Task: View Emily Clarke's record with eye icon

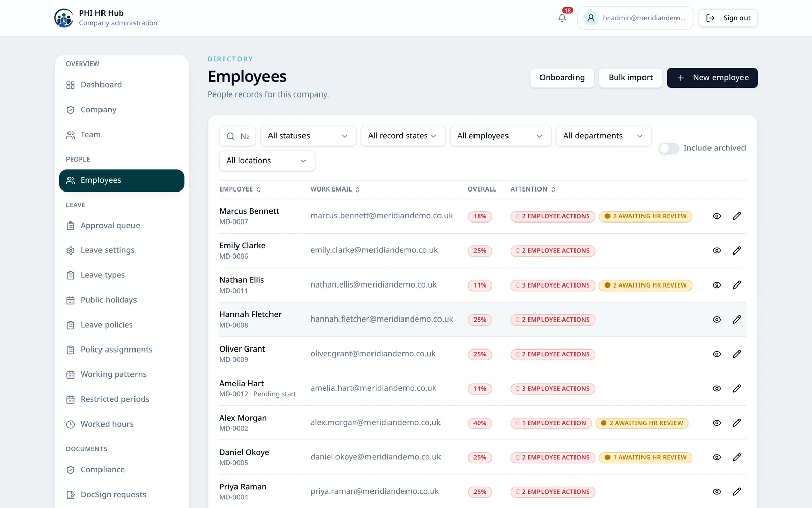Action: (717, 251)
